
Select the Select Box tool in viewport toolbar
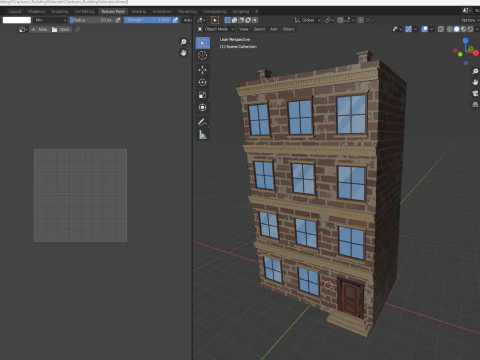click(x=202, y=43)
